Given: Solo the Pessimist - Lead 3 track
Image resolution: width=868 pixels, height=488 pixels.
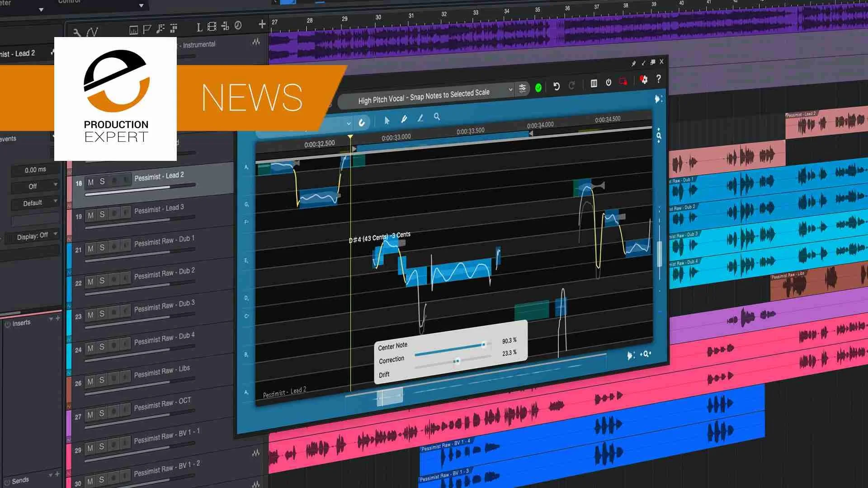Looking at the screenshot, I should click(102, 214).
